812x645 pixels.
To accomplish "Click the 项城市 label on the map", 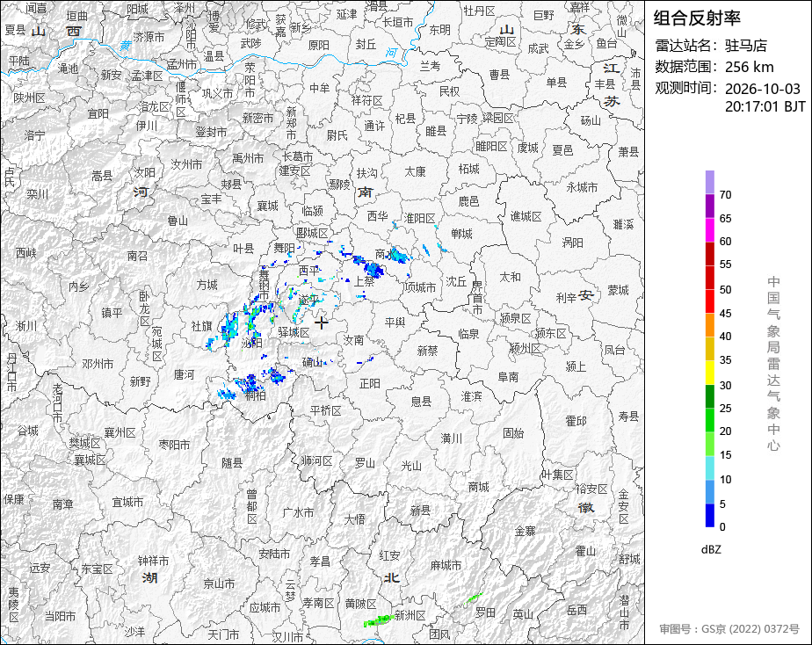I will [420, 286].
